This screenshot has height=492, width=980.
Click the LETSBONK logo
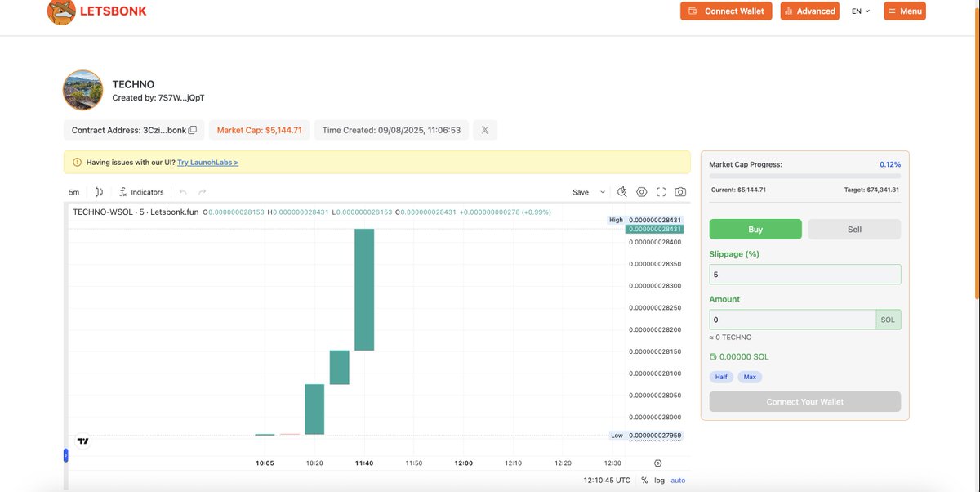(x=97, y=11)
